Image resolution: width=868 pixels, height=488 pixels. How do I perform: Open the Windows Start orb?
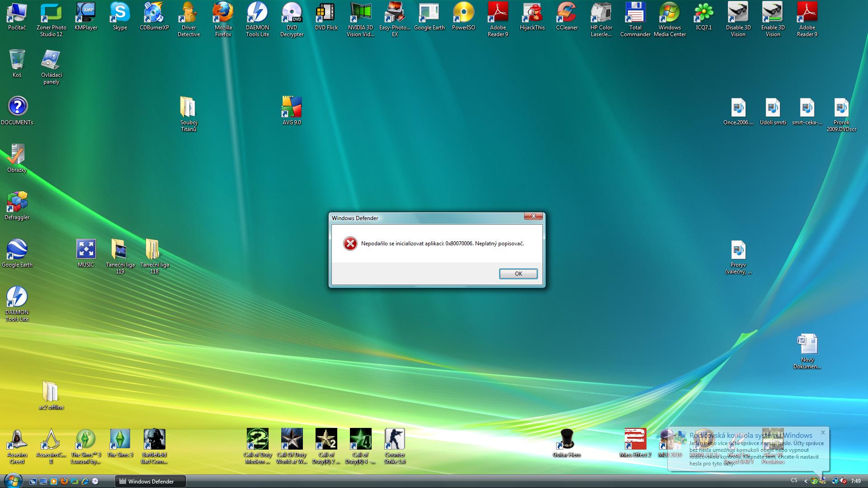point(13,481)
